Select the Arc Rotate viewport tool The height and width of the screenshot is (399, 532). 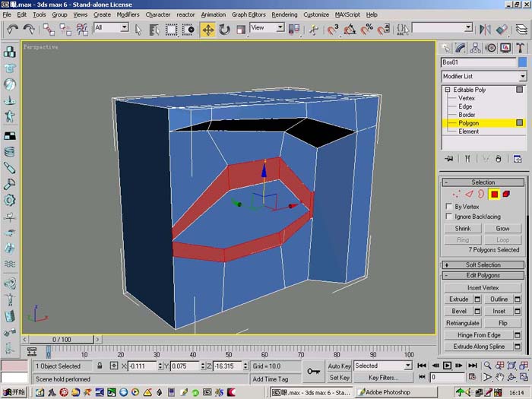(x=511, y=377)
